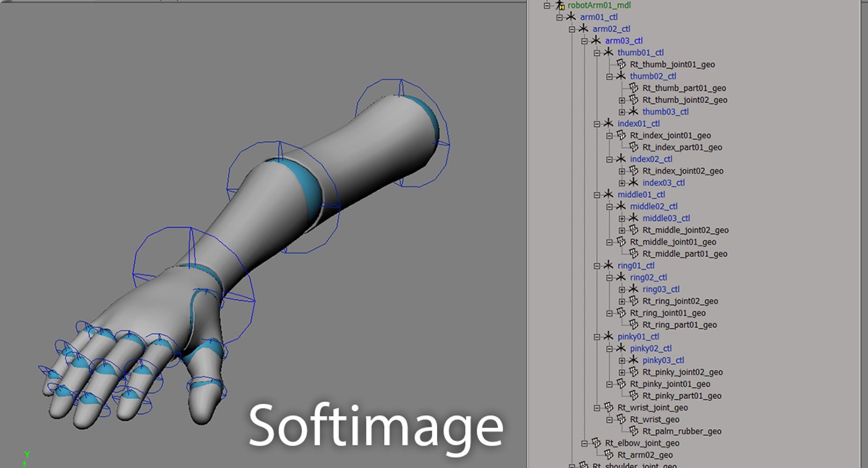The image size is (868, 468).
Task: Select the Rt_arm02_geo label
Action: tap(645, 454)
